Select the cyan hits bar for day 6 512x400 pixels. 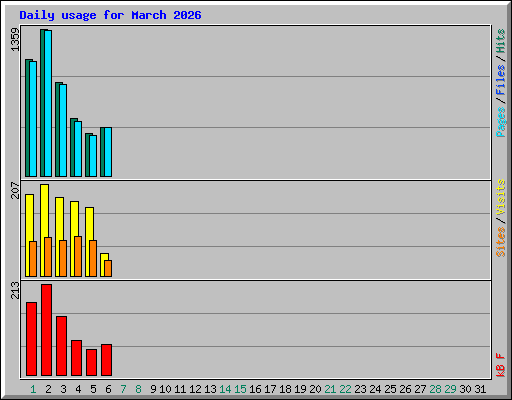click(x=108, y=152)
